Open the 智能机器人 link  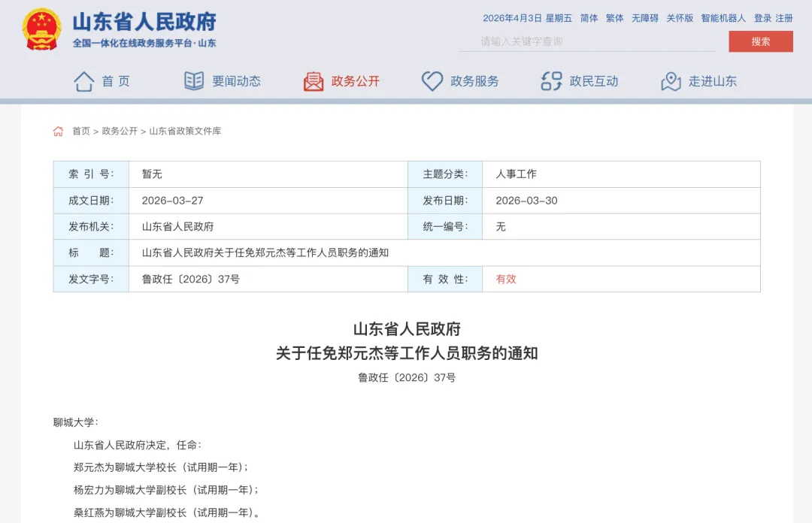click(723, 18)
